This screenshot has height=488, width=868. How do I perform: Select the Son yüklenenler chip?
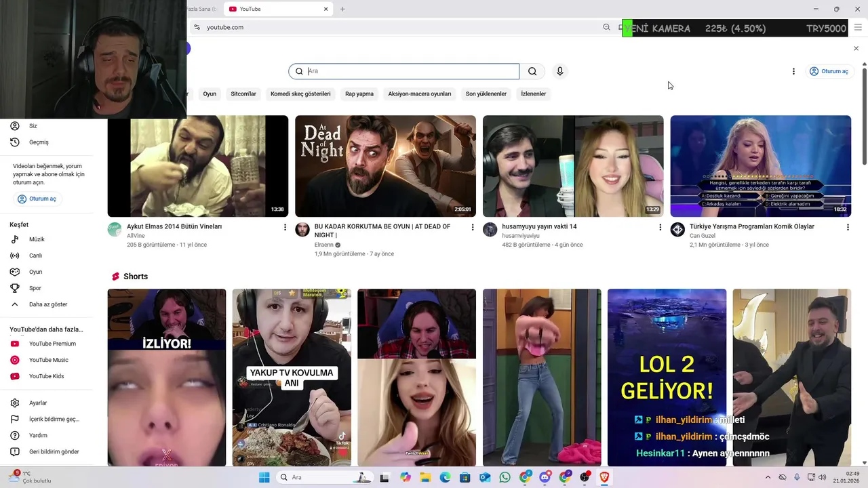tap(486, 94)
